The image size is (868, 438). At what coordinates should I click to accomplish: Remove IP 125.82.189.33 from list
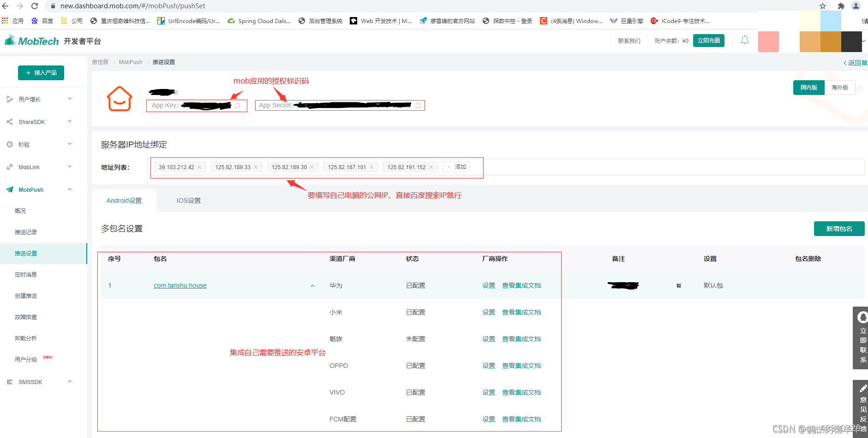[x=256, y=167]
